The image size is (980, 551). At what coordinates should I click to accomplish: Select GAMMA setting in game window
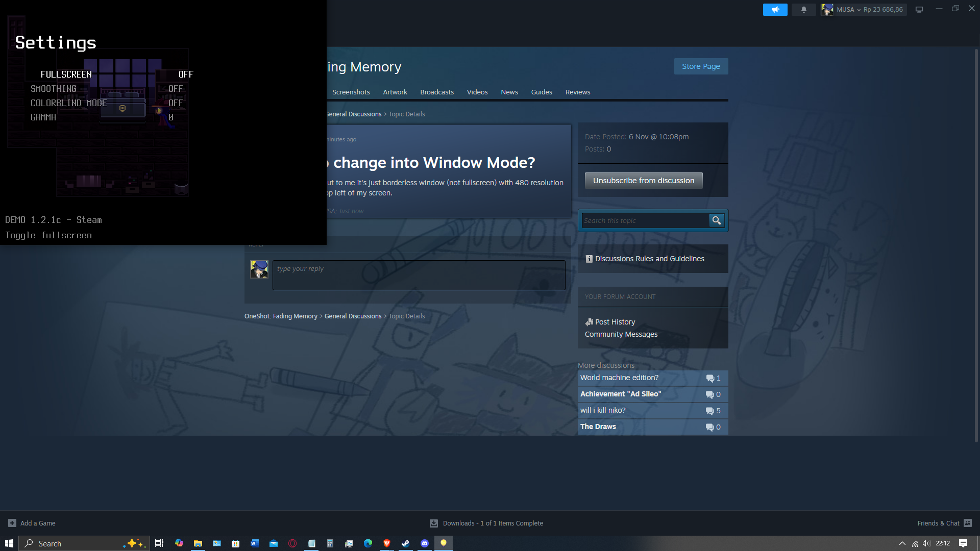(x=102, y=117)
